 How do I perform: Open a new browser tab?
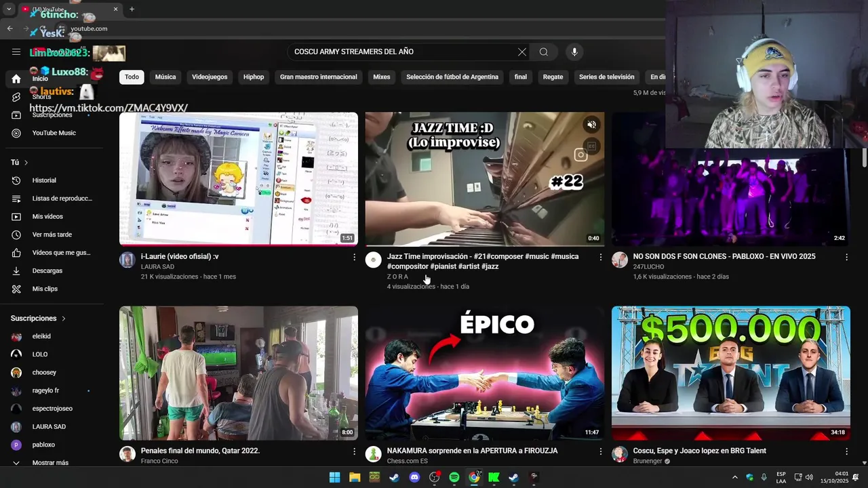coord(132,9)
